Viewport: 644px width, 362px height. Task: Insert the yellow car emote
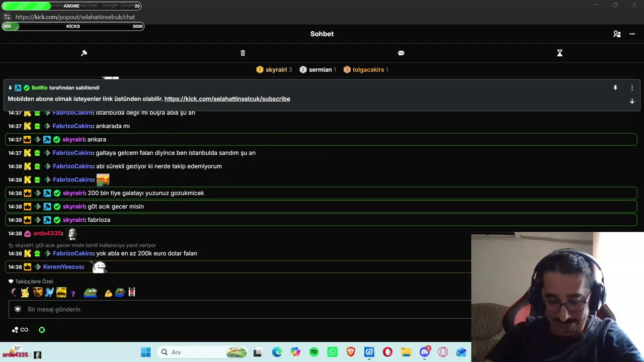tap(61, 293)
